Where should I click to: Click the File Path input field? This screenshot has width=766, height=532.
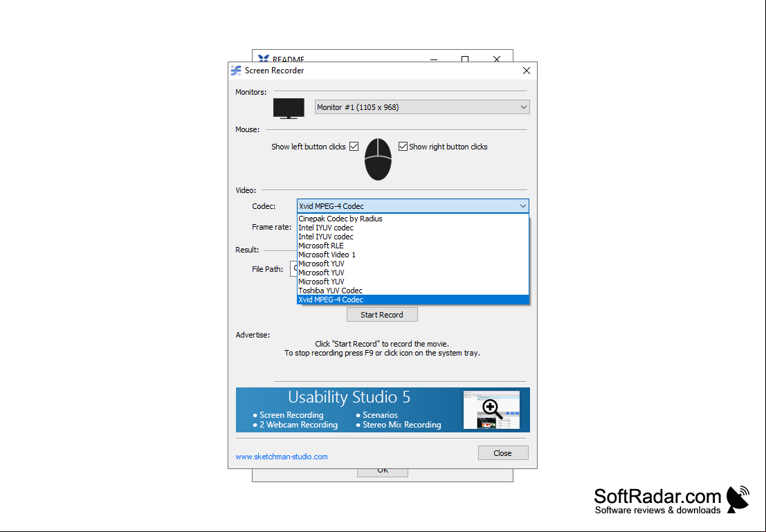pos(293,268)
